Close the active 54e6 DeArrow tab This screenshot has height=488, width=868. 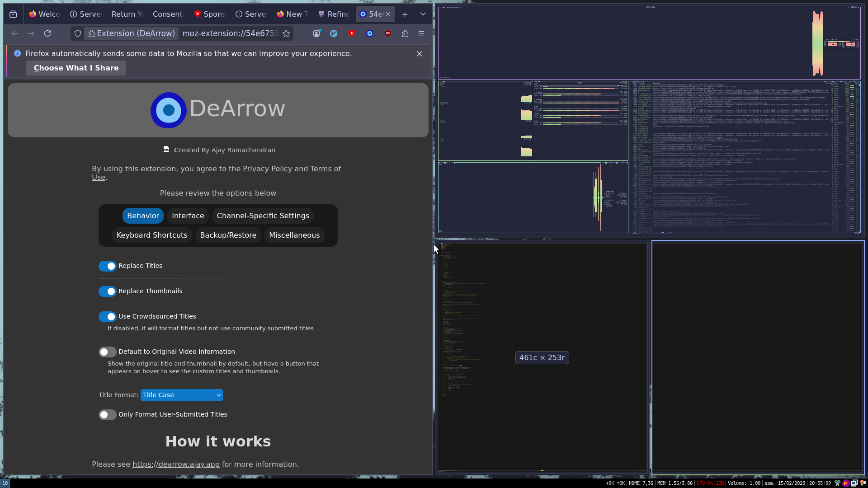pos(388,14)
